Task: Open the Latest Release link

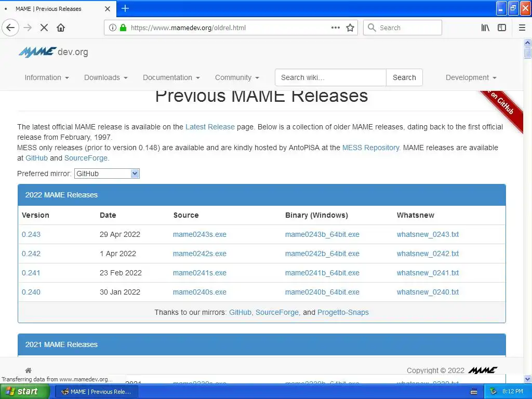Action: [210, 127]
